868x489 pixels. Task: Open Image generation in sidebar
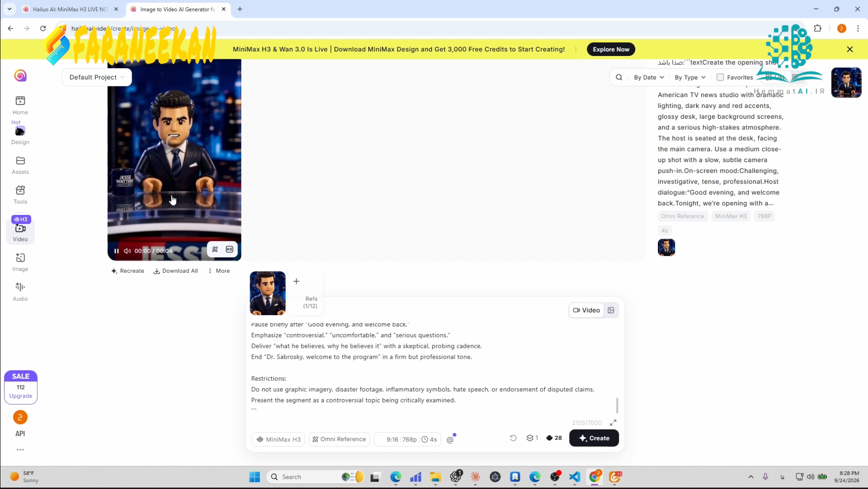[x=20, y=262]
